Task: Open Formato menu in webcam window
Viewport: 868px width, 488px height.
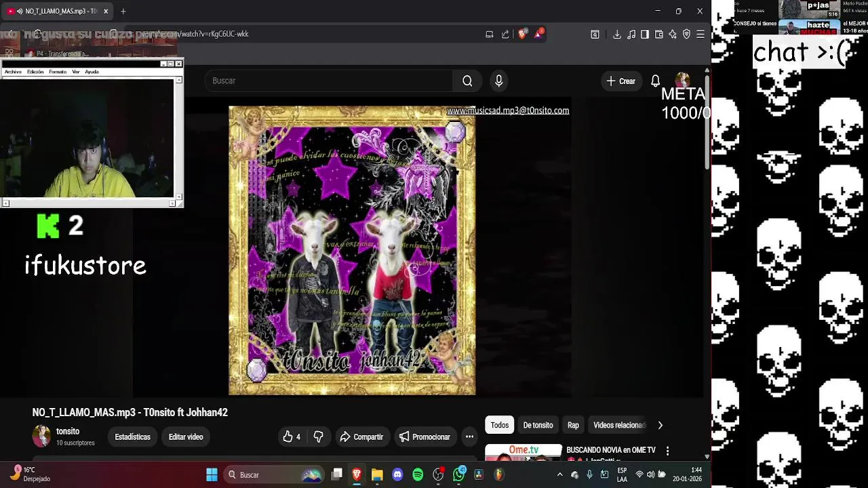Action: click(58, 71)
